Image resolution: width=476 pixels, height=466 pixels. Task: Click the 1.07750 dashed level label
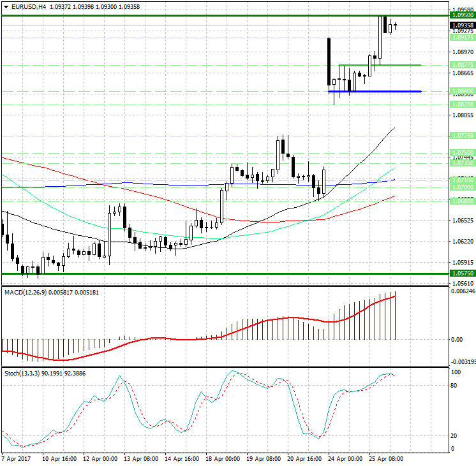coord(463,136)
